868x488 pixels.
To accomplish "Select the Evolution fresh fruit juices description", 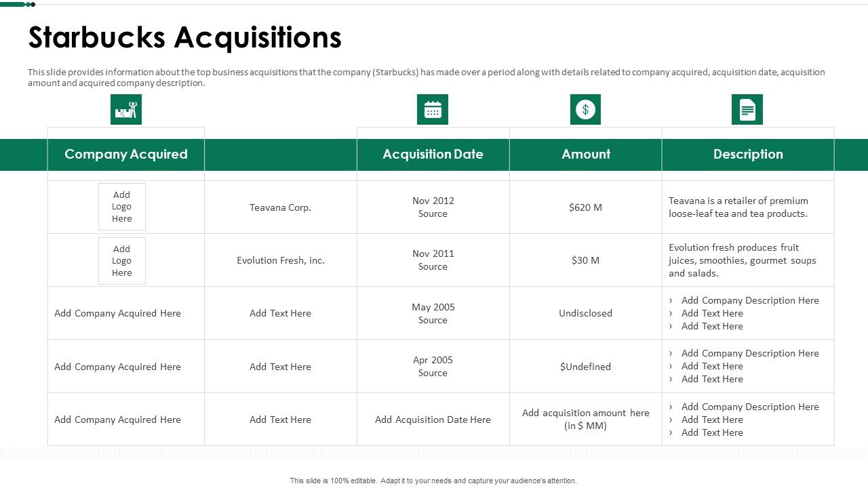I will pyautogui.click(x=743, y=260).
